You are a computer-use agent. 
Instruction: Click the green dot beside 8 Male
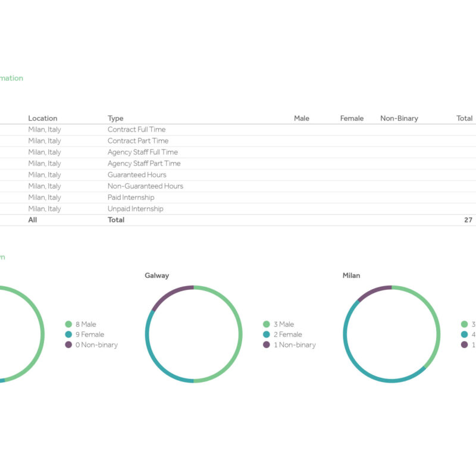coord(68,324)
